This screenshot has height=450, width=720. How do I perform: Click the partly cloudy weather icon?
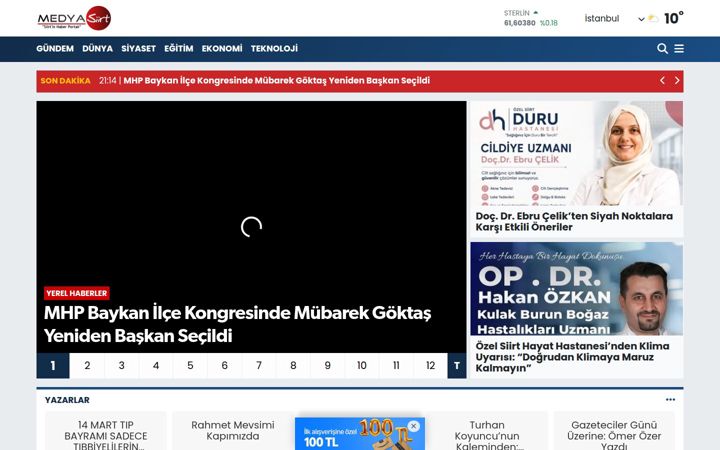pos(653,19)
